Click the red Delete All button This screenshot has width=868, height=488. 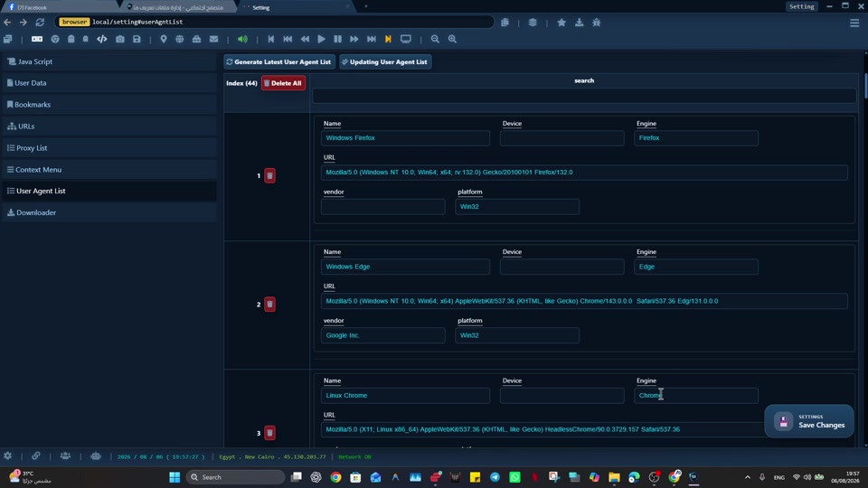tap(283, 83)
